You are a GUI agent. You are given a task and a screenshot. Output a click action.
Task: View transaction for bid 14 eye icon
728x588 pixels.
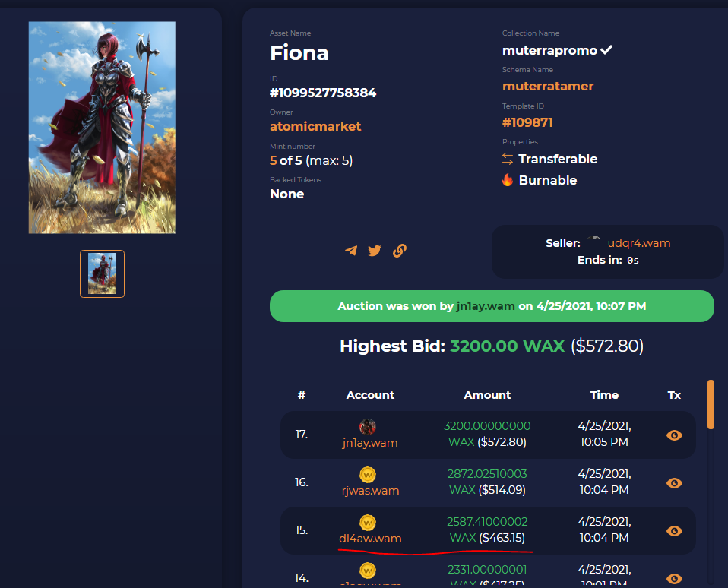[674, 578]
